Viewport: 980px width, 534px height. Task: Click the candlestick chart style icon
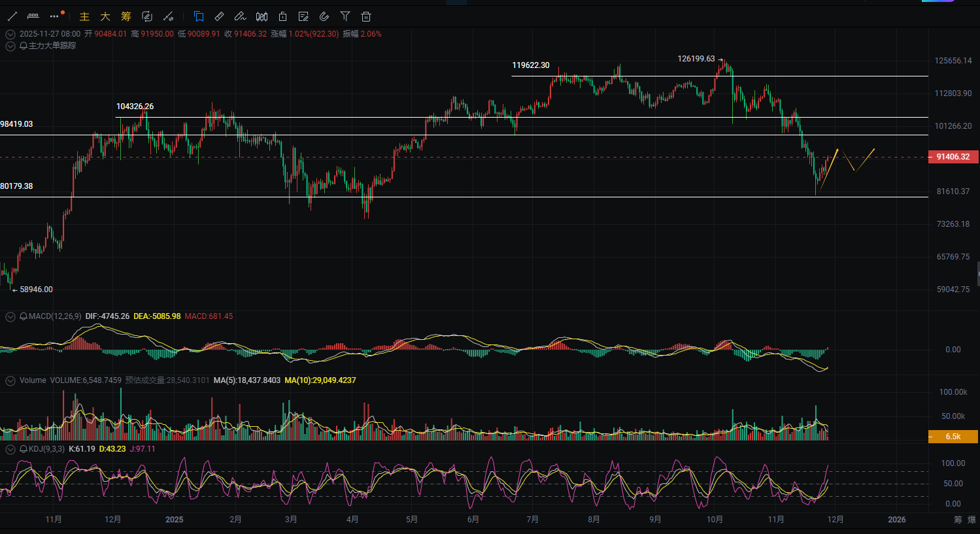[x=262, y=16]
